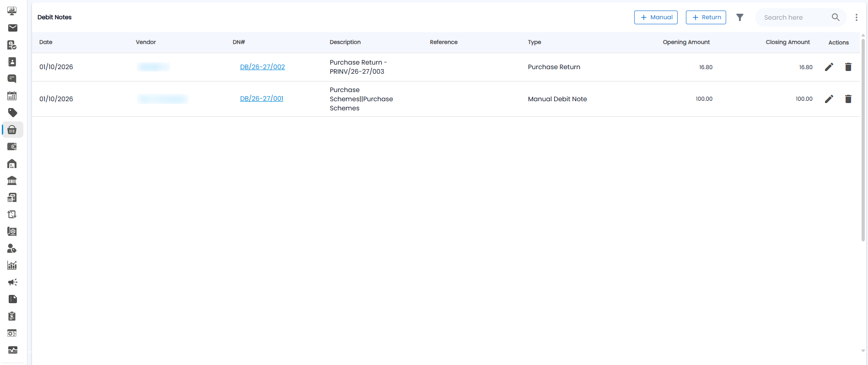The width and height of the screenshot is (868, 365).
Task: Open debit note link DB/26-27/001
Action: coord(262,98)
